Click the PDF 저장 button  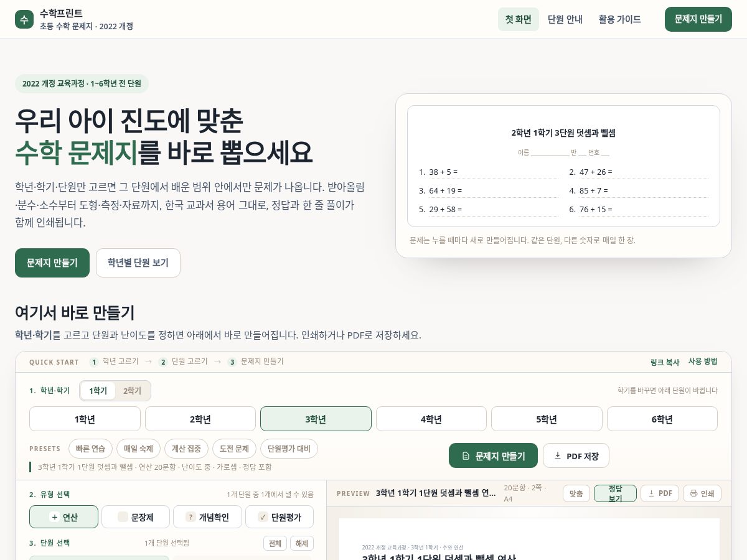point(576,455)
